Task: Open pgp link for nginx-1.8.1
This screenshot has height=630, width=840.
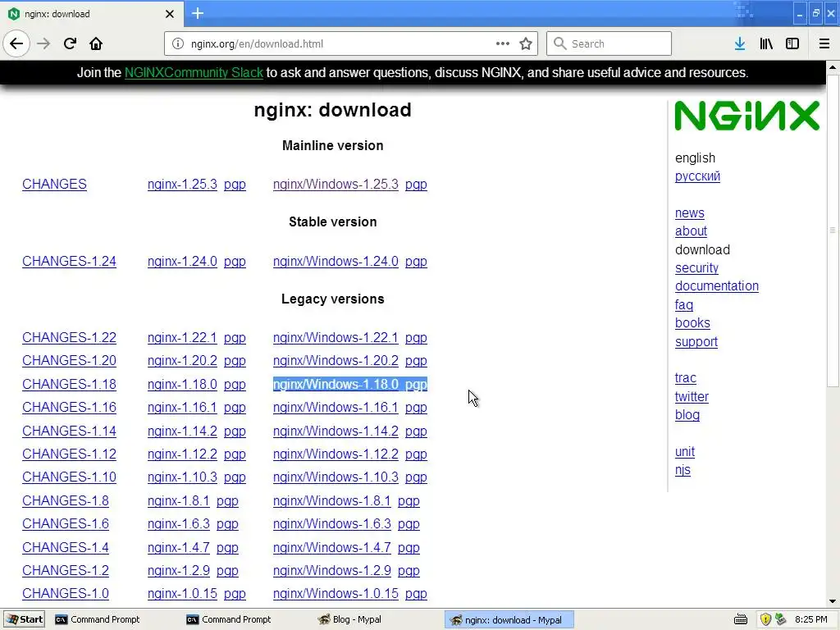Action: coord(227,501)
